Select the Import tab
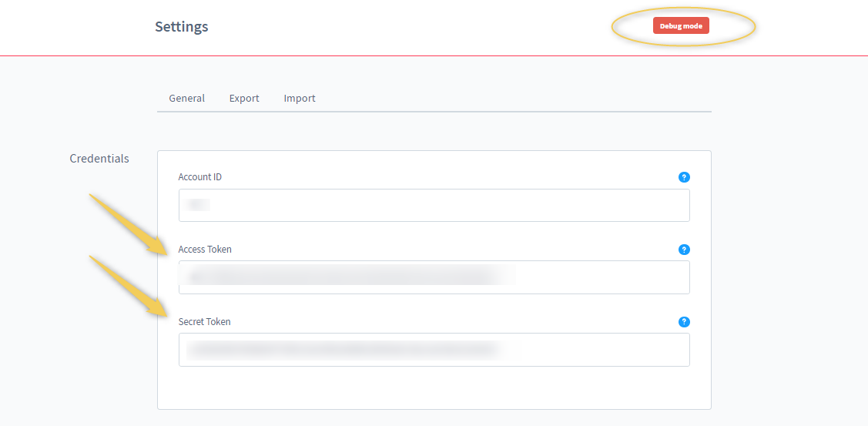868x426 pixels. point(300,99)
